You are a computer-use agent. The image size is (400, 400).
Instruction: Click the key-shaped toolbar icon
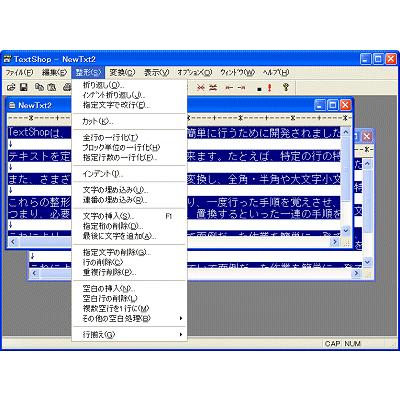[x=286, y=87]
